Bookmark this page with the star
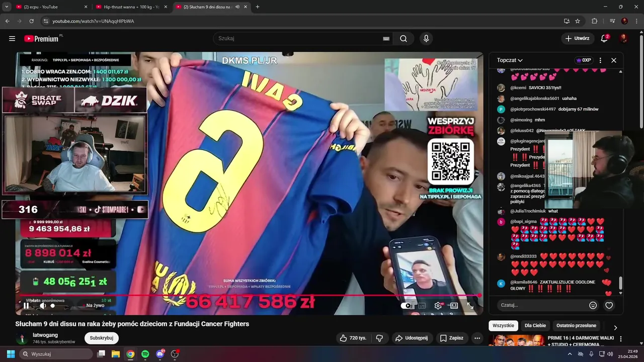The height and width of the screenshot is (362, 644). 578,21
